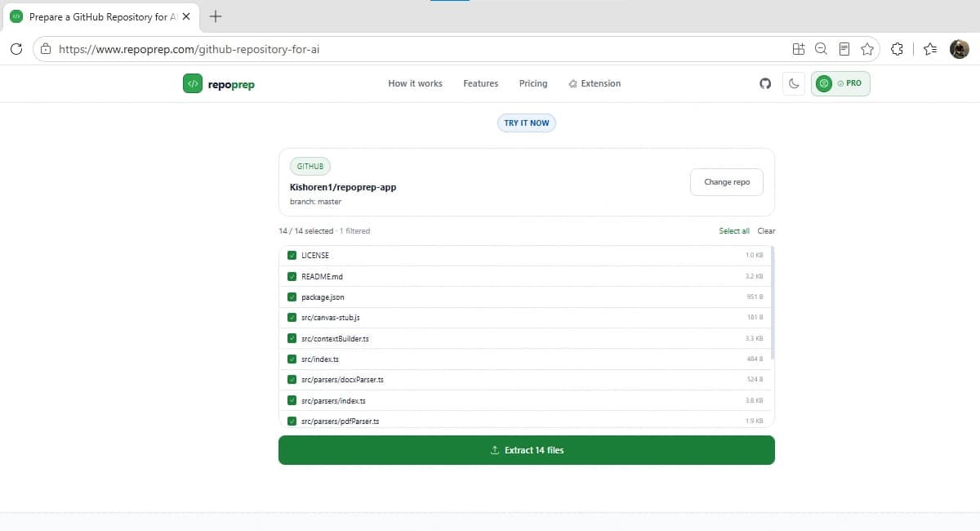
Task: View site info via the address bar lock icon
Action: tap(46, 49)
